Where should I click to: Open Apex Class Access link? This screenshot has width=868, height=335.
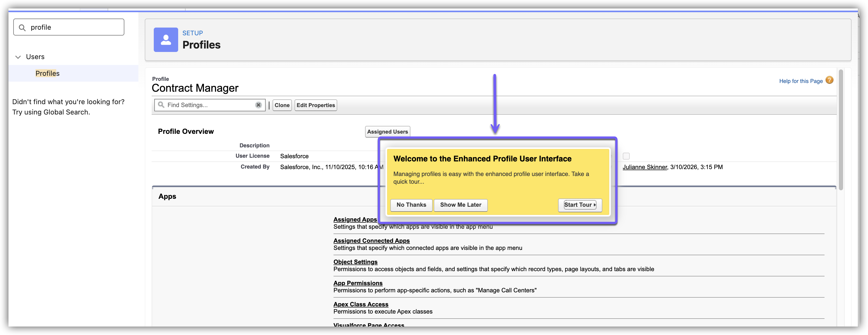point(361,304)
